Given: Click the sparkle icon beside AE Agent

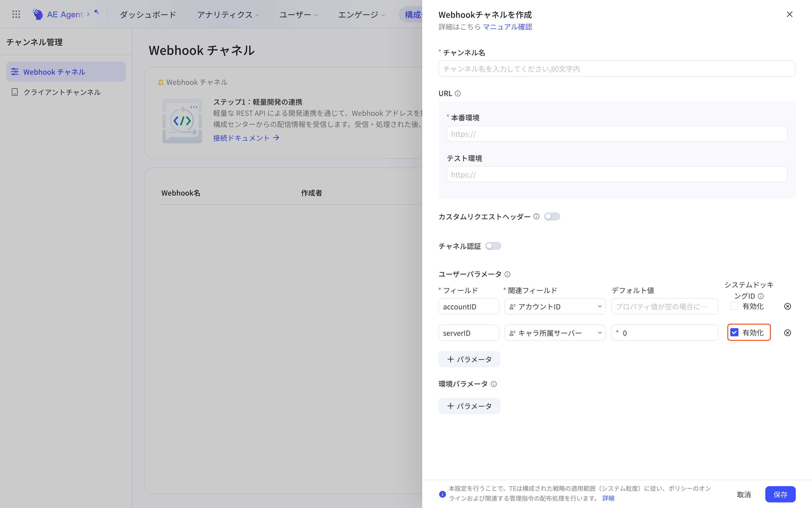Looking at the screenshot, I should click(x=96, y=12).
